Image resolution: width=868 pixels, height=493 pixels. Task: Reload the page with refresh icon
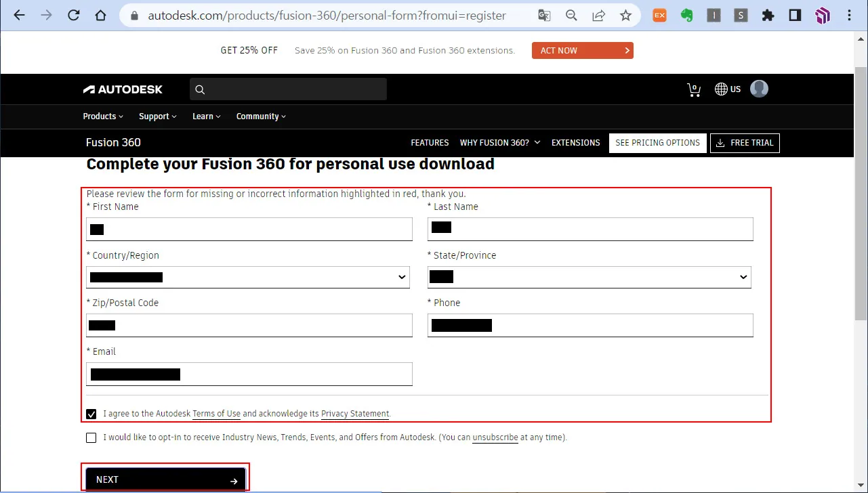pyautogui.click(x=73, y=15)
